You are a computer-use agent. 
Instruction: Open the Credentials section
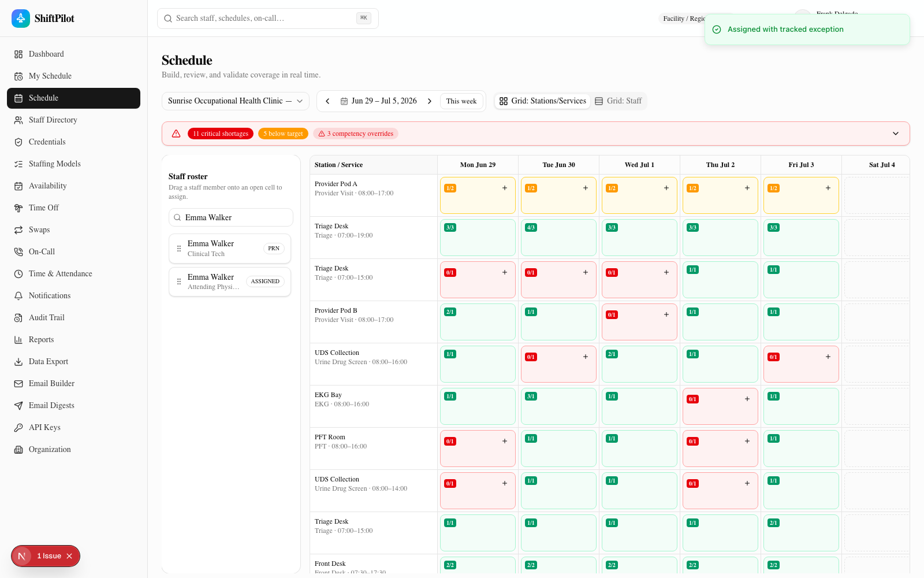(73, 142)
